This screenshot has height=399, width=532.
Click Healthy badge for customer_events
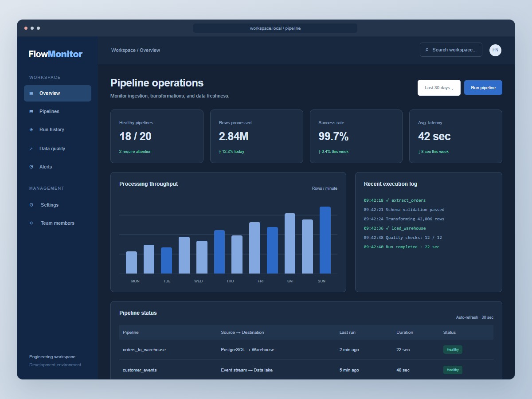(453, 370)
